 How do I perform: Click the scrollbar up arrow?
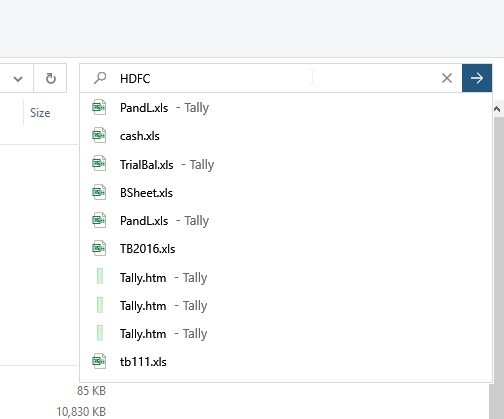[497, 109]
